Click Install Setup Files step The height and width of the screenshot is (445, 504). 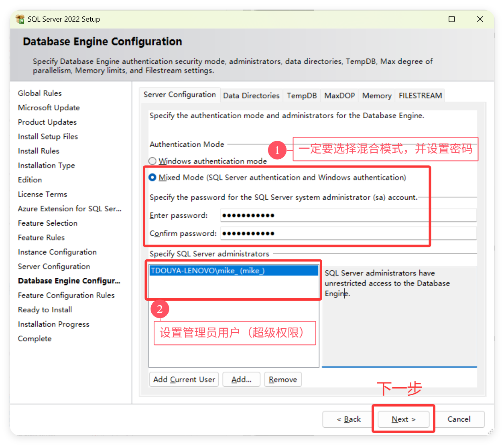point(48,136)
